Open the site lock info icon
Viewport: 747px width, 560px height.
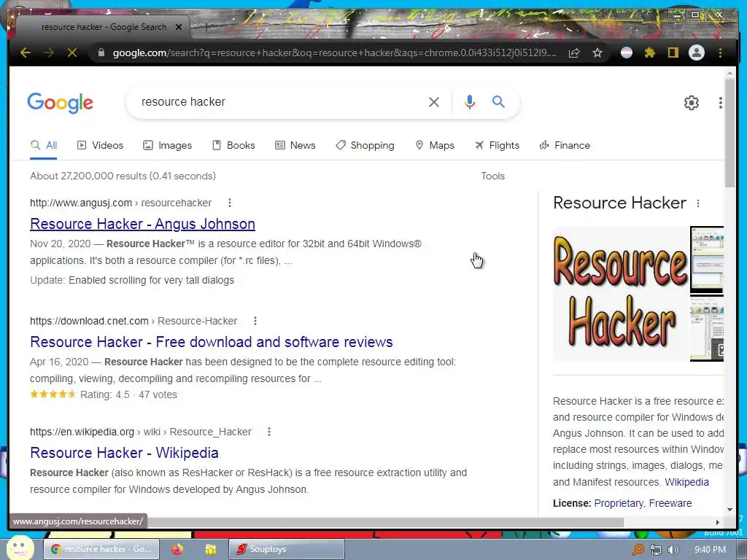pyautogui.click(x=101, y=52)
